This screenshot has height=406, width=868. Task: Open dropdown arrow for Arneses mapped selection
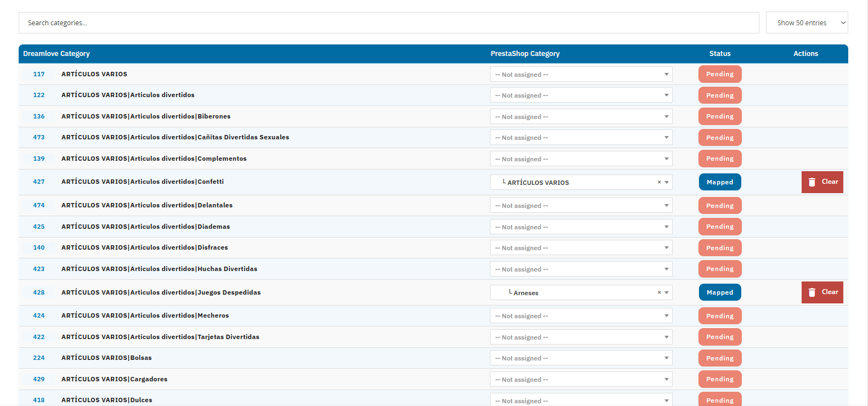click(667, 292)
